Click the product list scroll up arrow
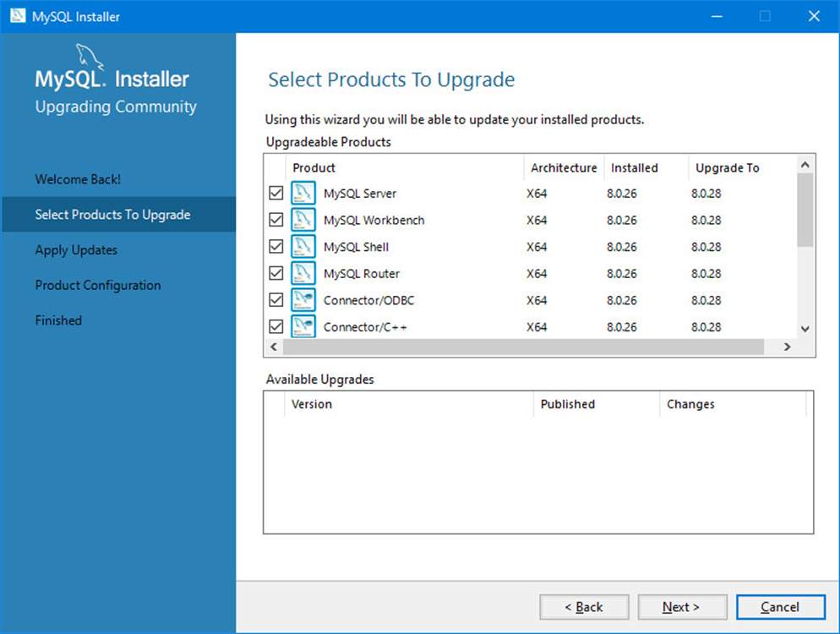840x634 pixels. [x=805, y=165]
